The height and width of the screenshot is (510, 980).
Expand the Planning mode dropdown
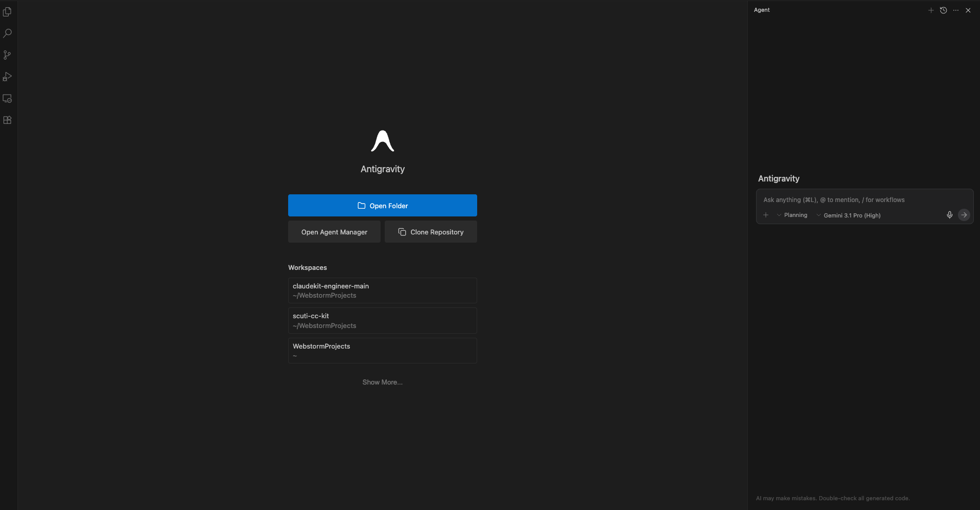pyautogui.click(x=792, y=215)
